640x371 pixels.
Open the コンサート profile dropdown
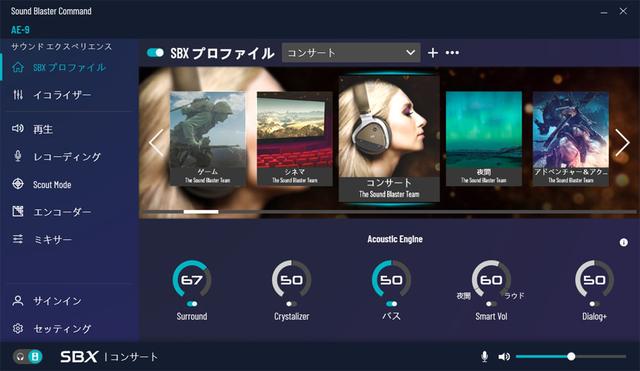351,53
